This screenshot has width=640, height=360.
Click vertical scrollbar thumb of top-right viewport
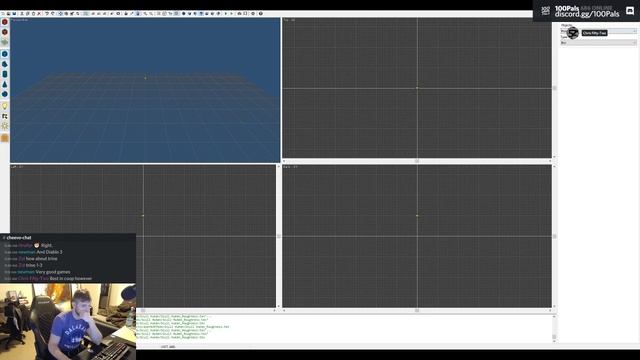click(554, 88)
